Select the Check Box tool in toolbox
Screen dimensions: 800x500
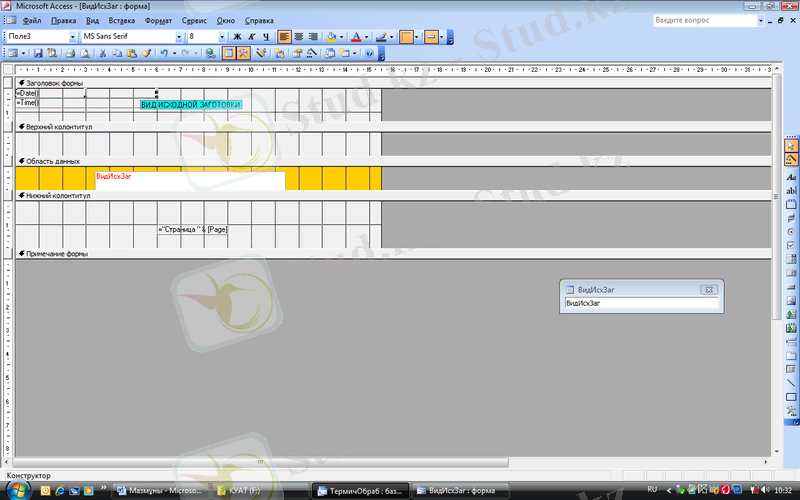pyautogui.click(x=791, y=245)
